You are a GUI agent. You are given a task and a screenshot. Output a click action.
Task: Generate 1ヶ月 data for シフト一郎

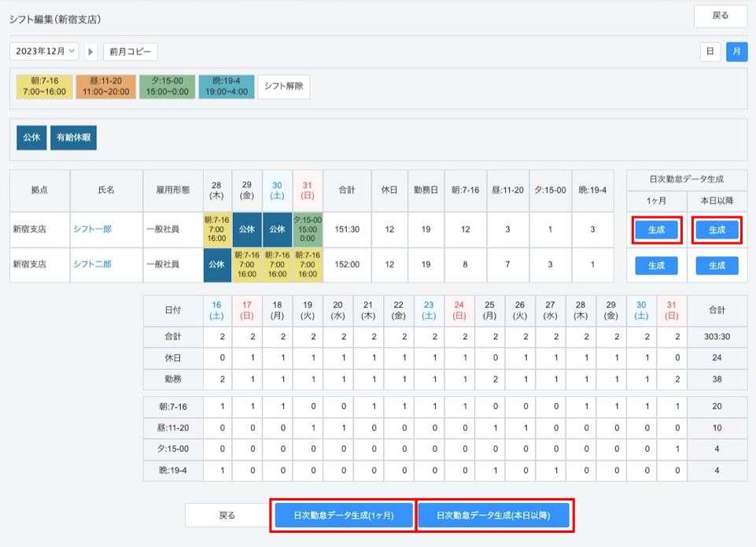pos(656,230)
